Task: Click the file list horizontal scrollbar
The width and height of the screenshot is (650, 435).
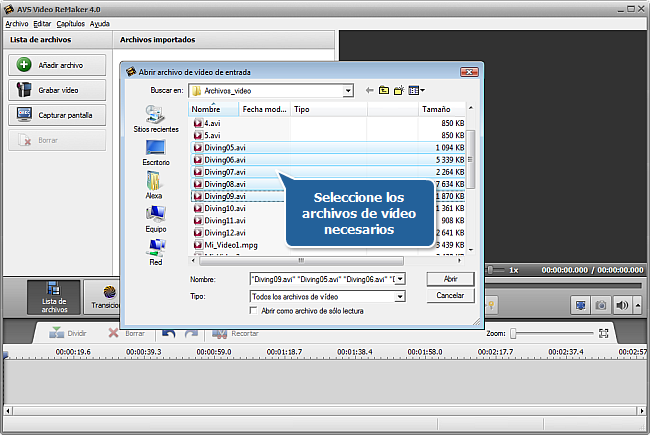Action: [301, 260]
